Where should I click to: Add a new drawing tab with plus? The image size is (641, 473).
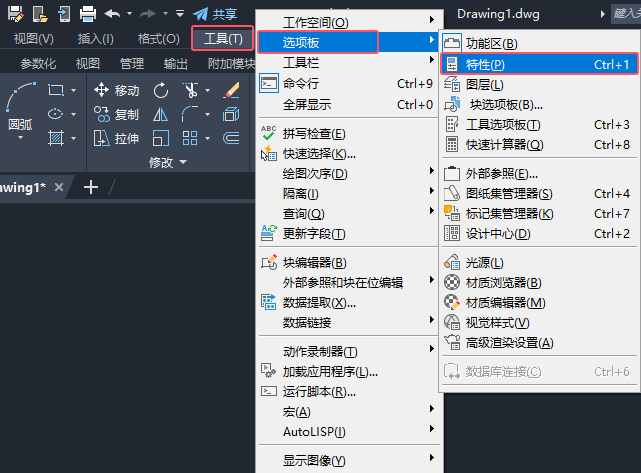[x=91, y=187]
